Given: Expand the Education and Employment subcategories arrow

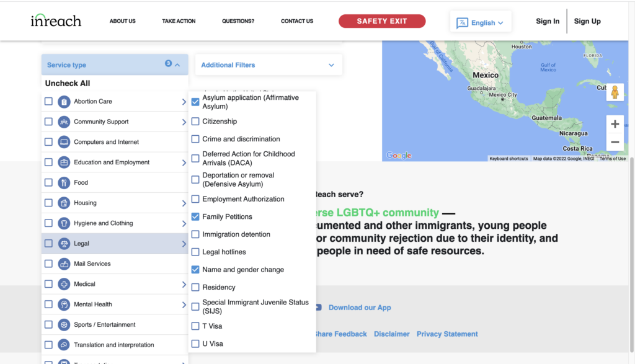Looking at the screenshot, I should [184, 162].
